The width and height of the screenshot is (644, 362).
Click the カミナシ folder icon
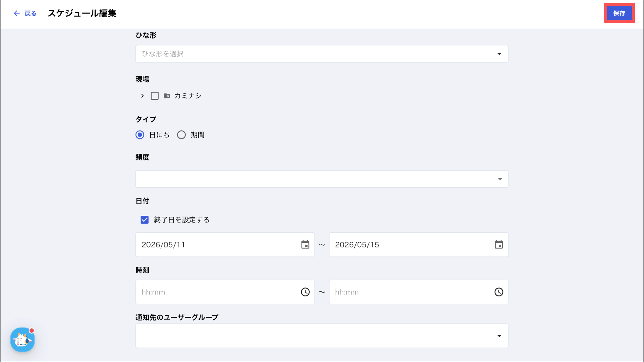click(167, 96)
